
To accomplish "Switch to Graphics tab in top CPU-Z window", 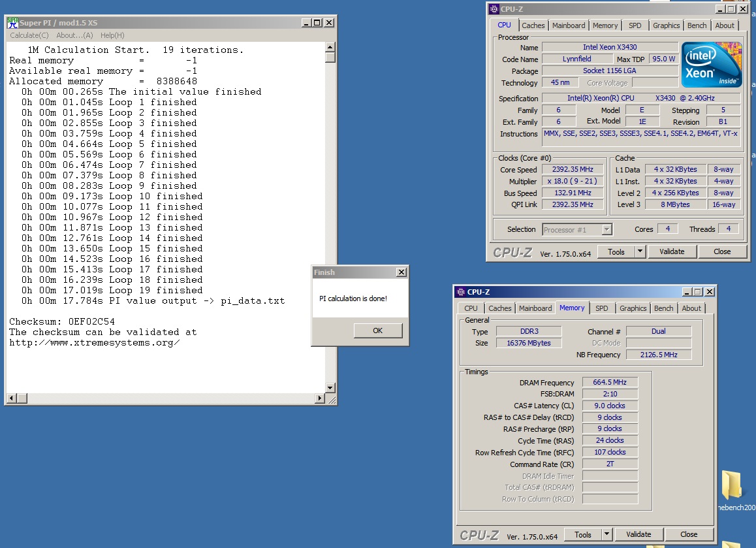I will pos(666,25).
